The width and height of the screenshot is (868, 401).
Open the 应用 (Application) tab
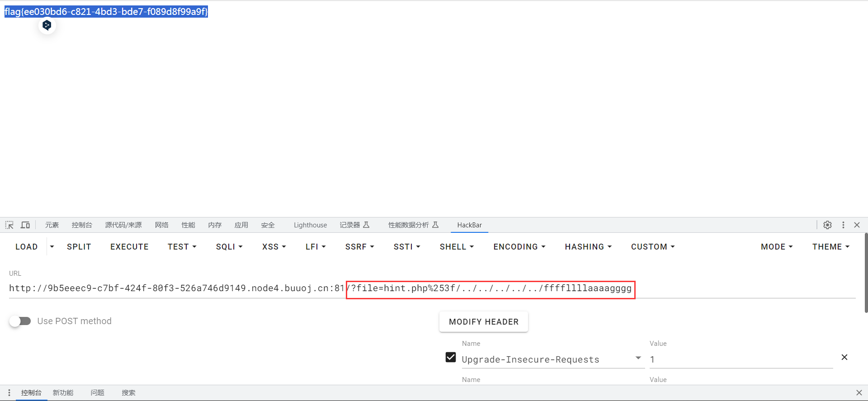[x=241, y=225]
